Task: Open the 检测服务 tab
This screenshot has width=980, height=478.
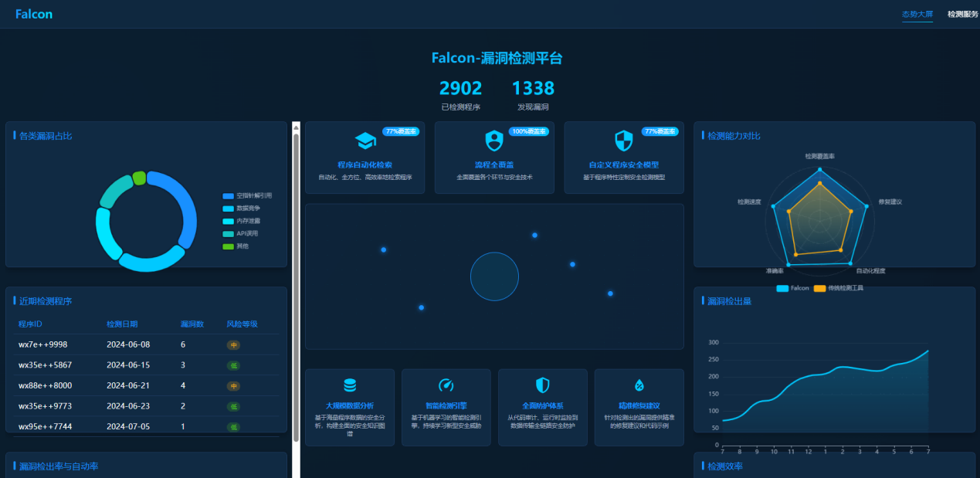Action: pos(962,14)
